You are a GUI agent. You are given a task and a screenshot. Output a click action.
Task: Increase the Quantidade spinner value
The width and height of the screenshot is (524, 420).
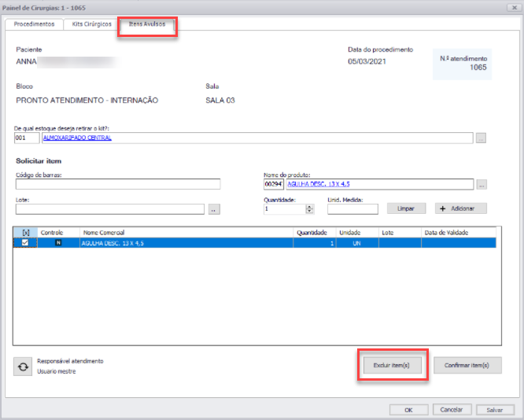310,207
